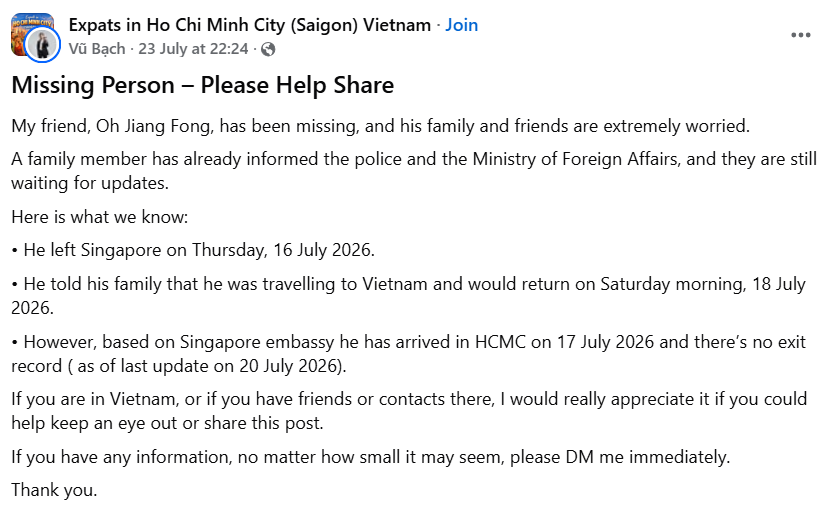Screen dimensions: 835x523
Task: Join the Expats in Ho Chi Minh City group
Action: (462, 24)
